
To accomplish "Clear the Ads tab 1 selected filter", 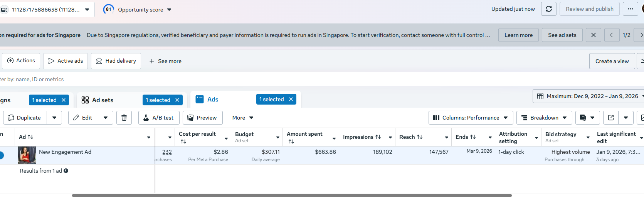I will [291, 99].
